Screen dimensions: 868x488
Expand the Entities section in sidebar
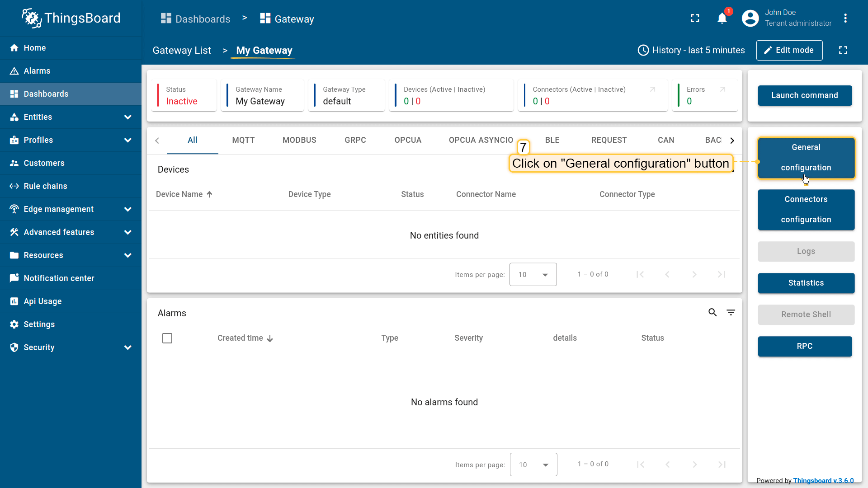click(128, 117)
